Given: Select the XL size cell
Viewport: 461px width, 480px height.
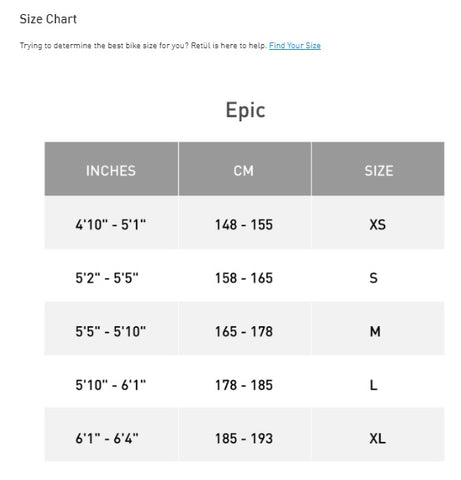Looking at the screenshot, I should click(x=378, y=435).
